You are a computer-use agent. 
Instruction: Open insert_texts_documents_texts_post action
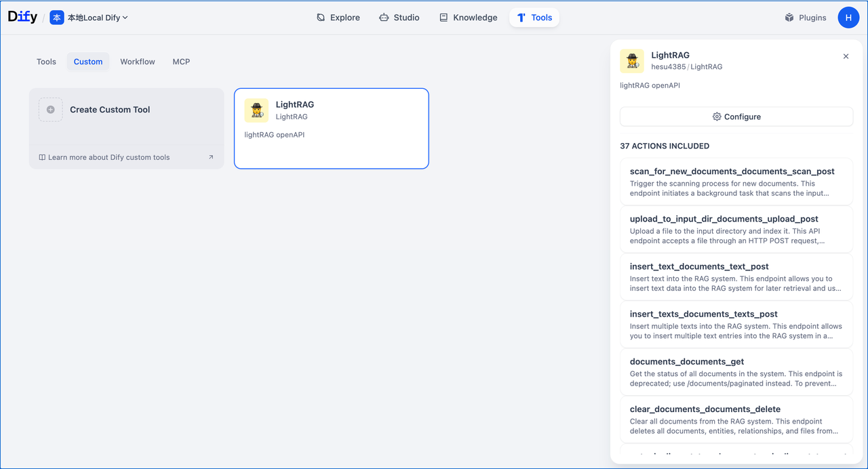point(736,324)
